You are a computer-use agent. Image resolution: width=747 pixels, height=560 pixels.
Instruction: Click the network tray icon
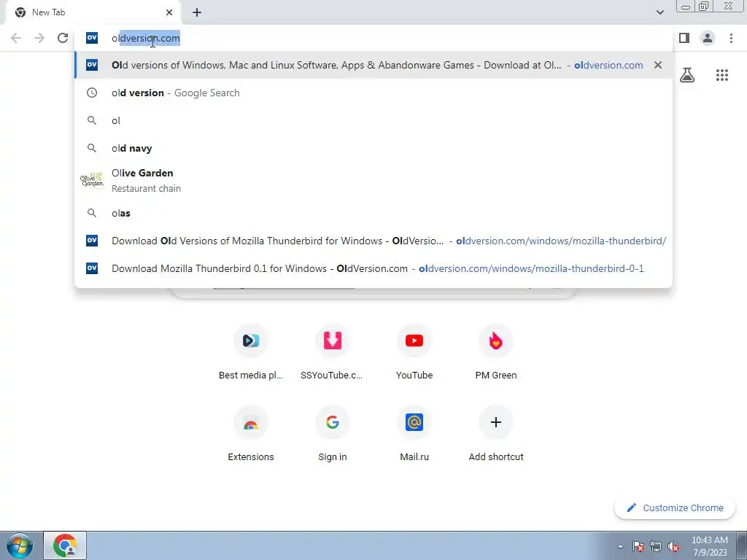pos(656,546)
